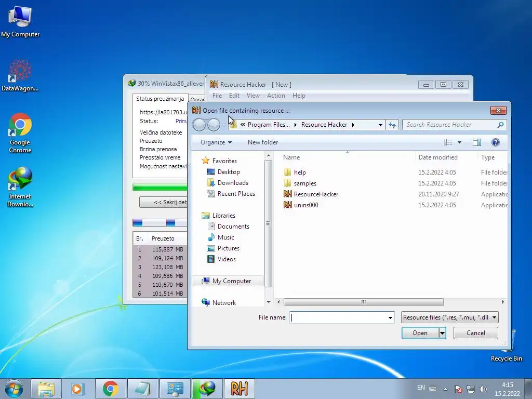Open Internet Download Manager desktop shortcut
The height and width of the screenshot is (399, 532).
(x=20, y=187)
